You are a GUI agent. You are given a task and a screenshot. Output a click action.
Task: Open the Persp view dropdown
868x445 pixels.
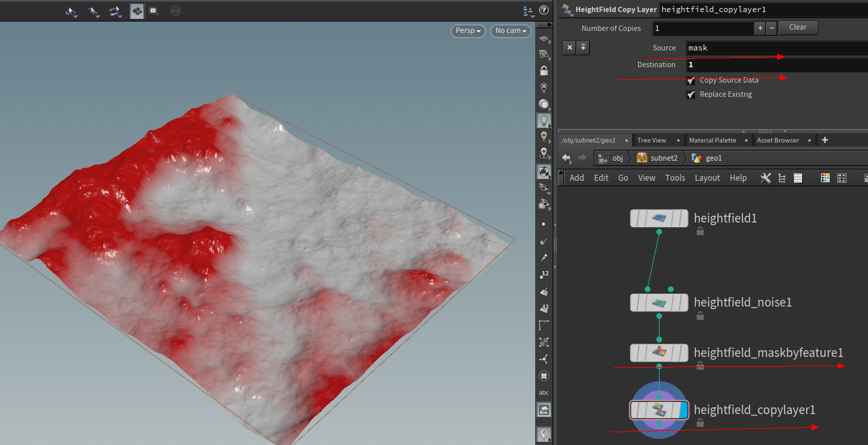468,31
